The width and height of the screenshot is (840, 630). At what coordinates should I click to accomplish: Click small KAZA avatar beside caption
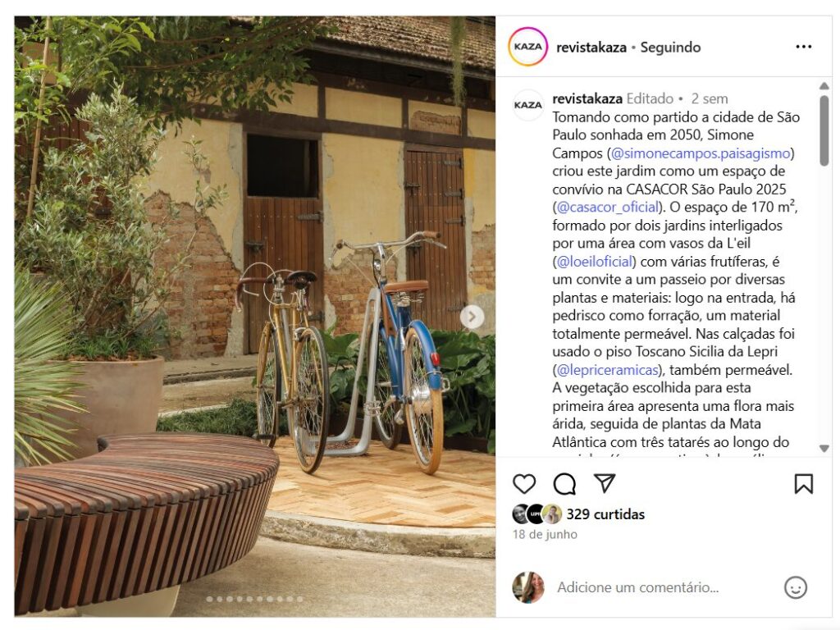[527, 105]
